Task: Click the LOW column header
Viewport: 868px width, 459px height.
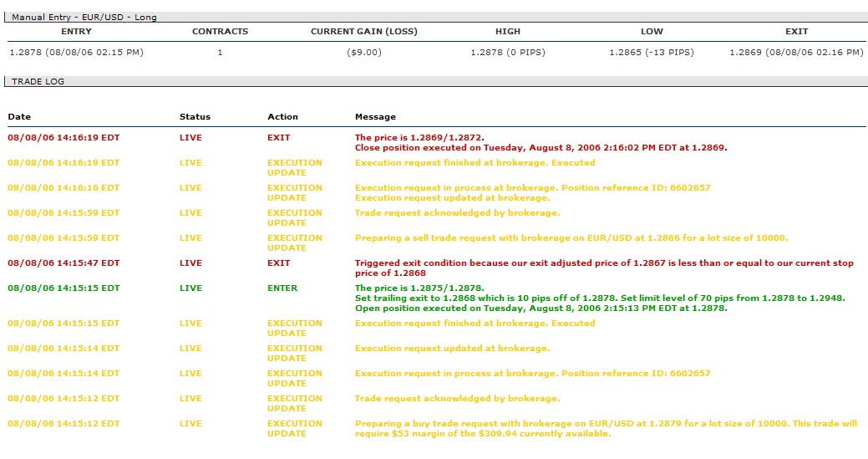Action: [652, 32]
